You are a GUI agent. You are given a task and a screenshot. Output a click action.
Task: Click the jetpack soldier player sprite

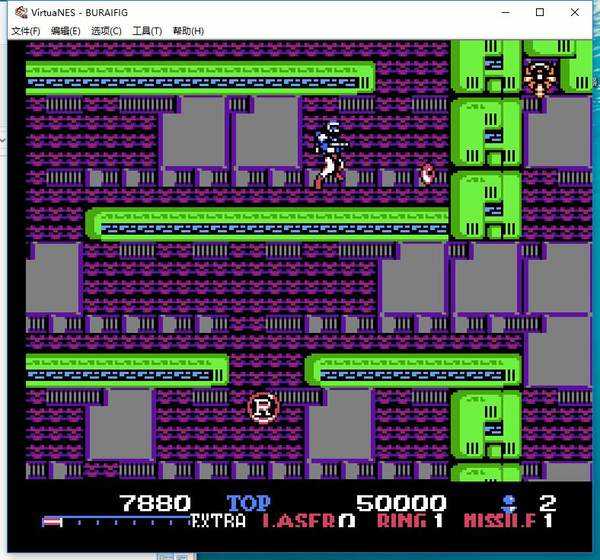coord(331,154)
